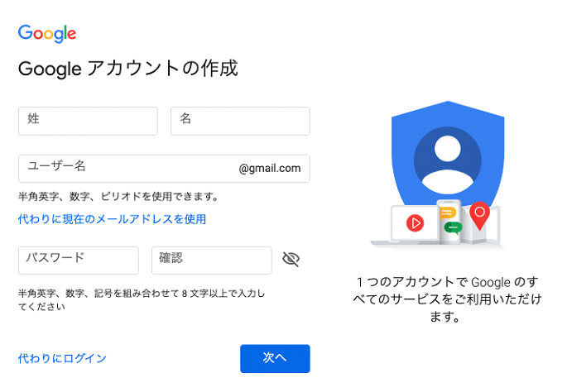Image resolution: width=567 pixels, height=392 pixels.
Task: Focus the 名 (first name) field
Action: click(x=240, y=121)
